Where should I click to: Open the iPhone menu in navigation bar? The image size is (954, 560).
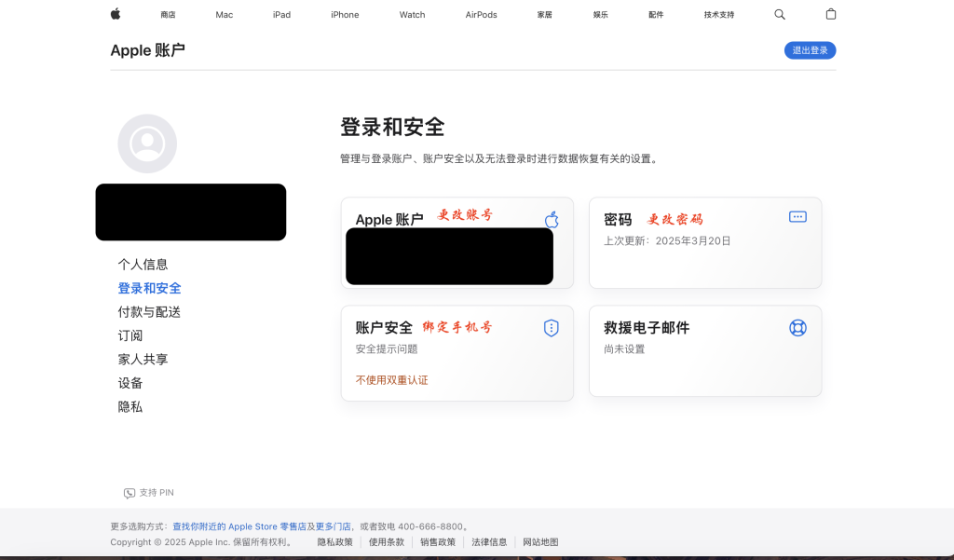pyautogui.click(x=345, y=15)
